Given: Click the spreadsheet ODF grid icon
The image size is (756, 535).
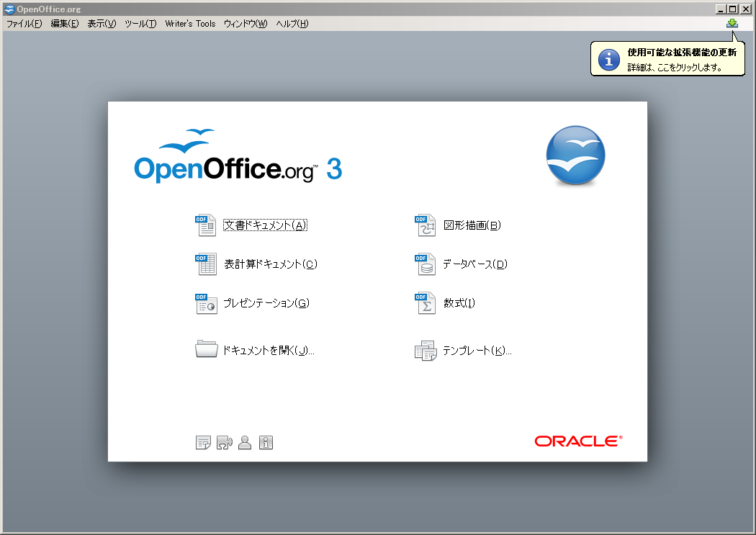Looking at the screenshot, I should point(206,264).
